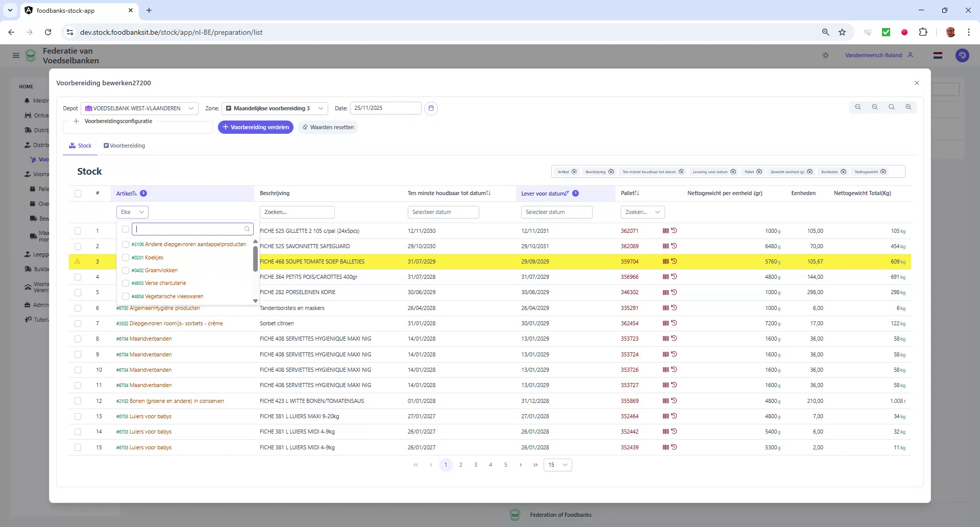The height and width of the screenshot is (527, 980).
Task: Open the calendar icon next to the date field
Action: coord(431,108)
